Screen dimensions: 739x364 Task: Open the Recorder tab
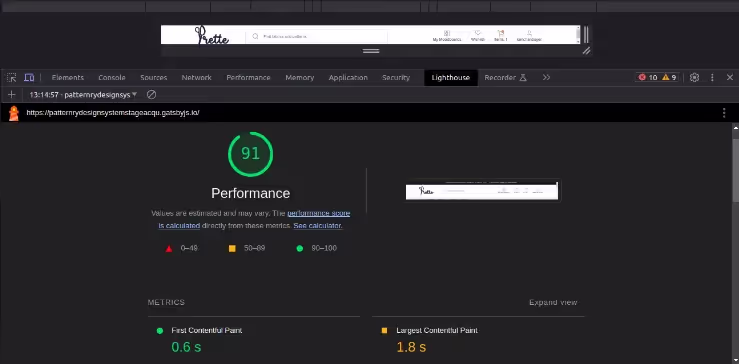coord(505,78)
